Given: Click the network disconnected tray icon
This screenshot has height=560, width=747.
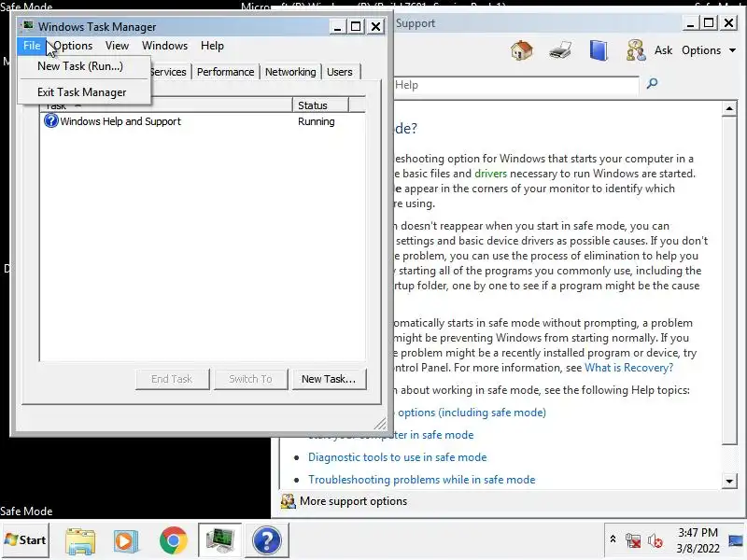Looking at the screenshot, I should tap(633, 540).
